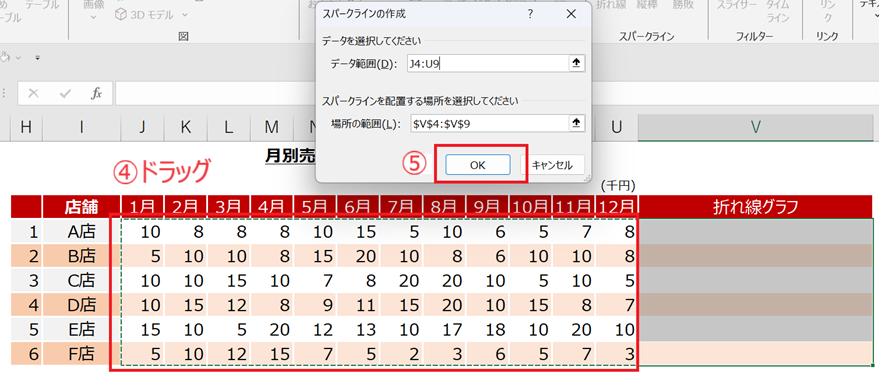
Task: Click the データ範囲 input field
Action: (x=487, y=64)
